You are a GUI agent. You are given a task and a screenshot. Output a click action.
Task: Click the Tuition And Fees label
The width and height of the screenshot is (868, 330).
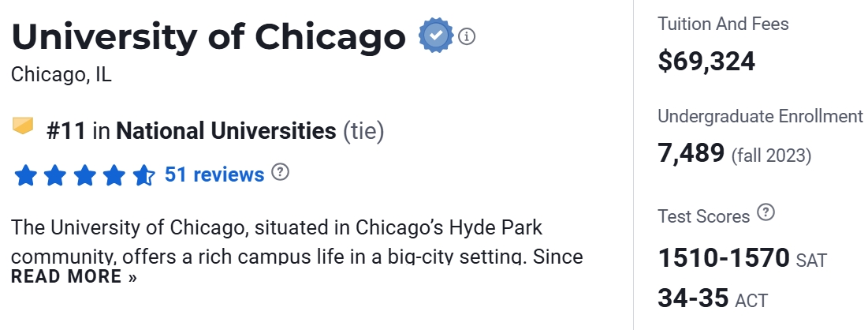pyautogui.click(x=723, y=24)
